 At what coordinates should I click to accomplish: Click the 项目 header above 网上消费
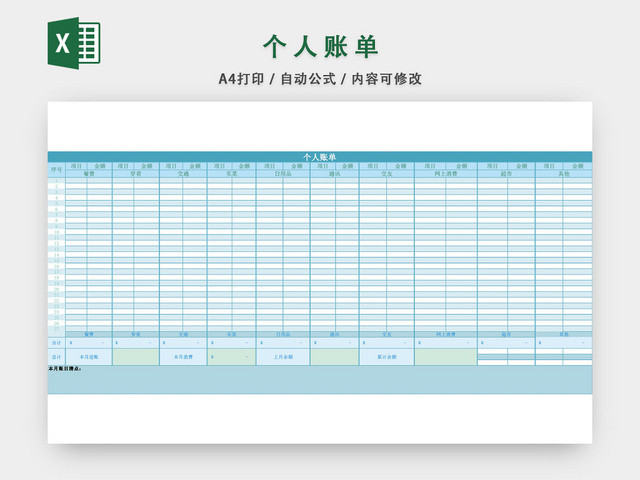pyautogui.click(x=430, y=166)
